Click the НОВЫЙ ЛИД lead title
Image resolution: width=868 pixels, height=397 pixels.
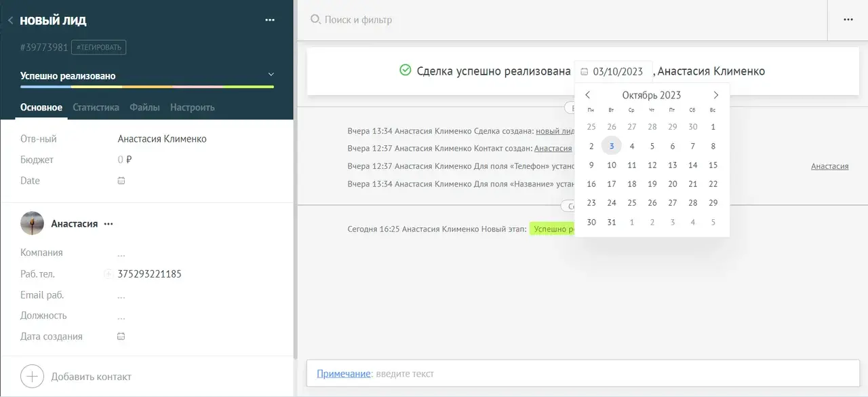coord(53,20)
